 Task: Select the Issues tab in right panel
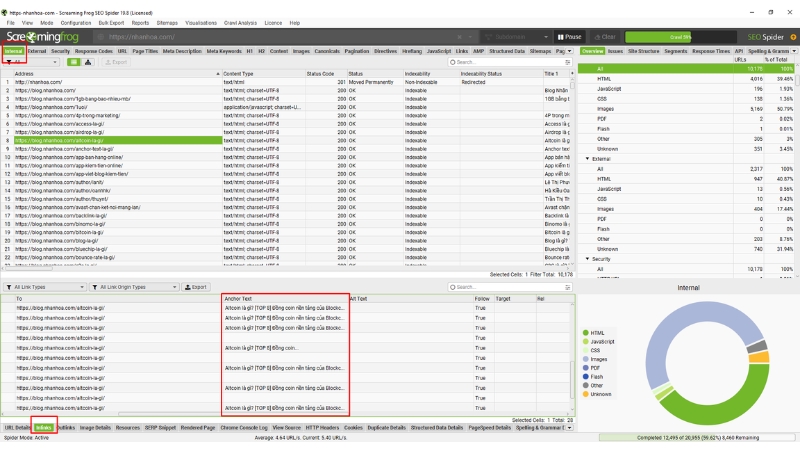(615, 51)
